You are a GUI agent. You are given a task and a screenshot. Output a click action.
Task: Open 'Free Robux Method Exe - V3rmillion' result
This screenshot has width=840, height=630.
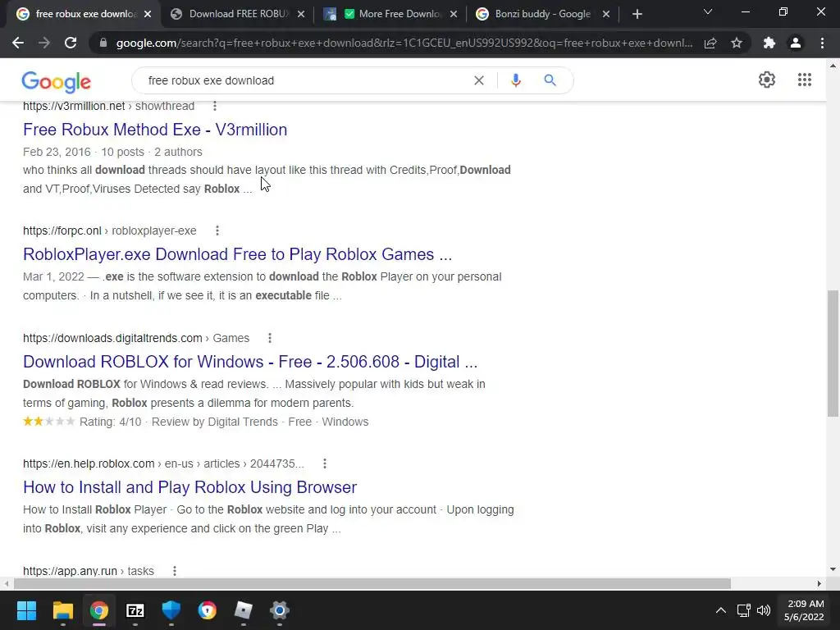(155, 130)
